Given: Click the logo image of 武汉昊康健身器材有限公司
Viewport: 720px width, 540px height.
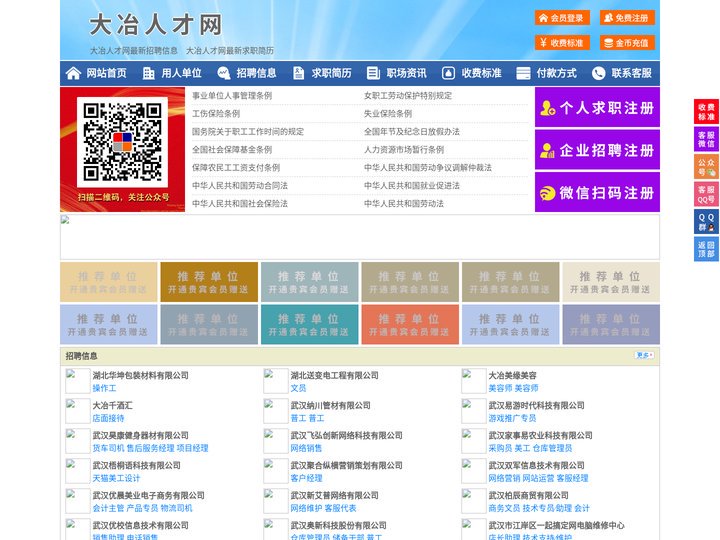Looking at the screenshot, I should click(x=77, y=441).
